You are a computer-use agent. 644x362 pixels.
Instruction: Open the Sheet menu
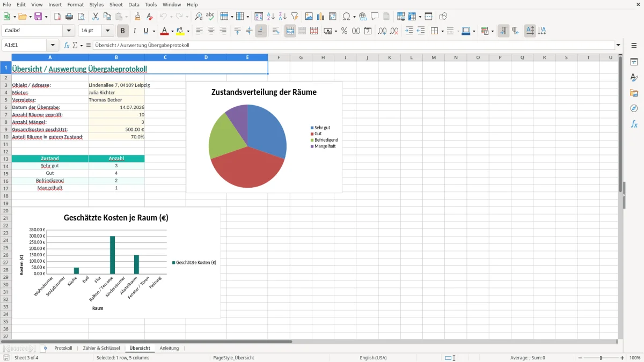pyautogui.click(x=116, y=4)
